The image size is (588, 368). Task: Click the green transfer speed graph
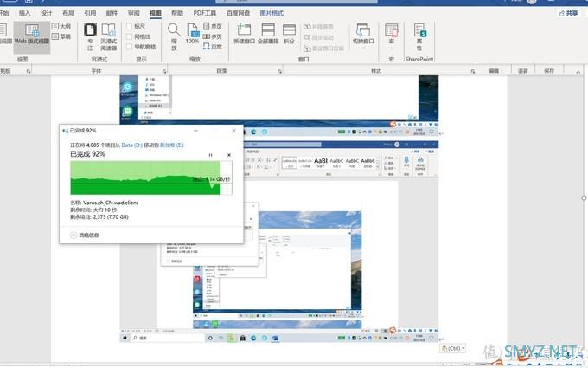pyautogui.click(x=151, y=178)
